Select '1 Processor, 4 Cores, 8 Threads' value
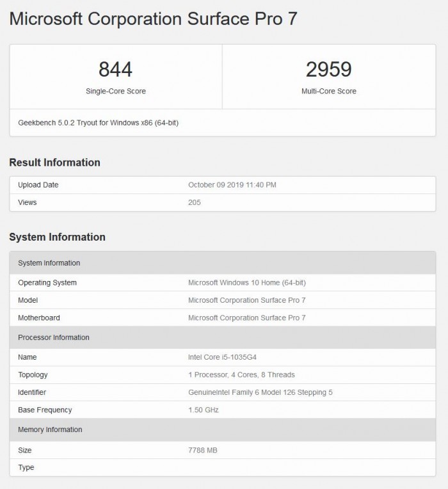This screenshot has height=489, width=448. coord(241,375)
